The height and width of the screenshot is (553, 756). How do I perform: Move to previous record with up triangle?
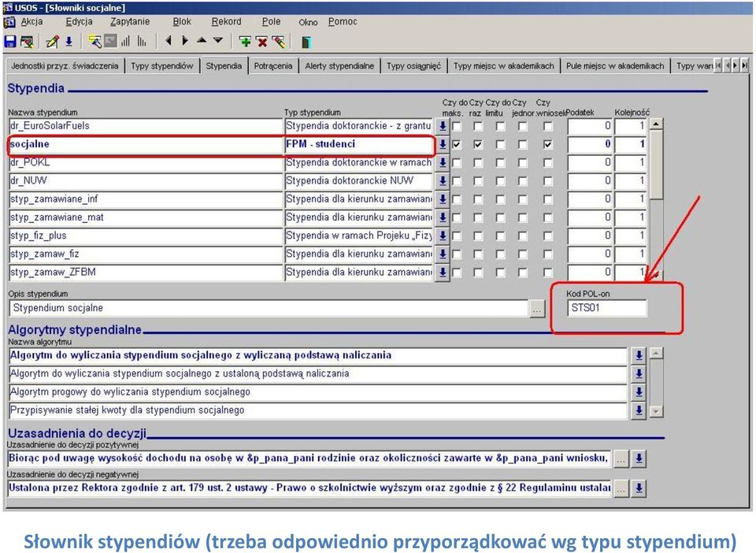(202, 40)
